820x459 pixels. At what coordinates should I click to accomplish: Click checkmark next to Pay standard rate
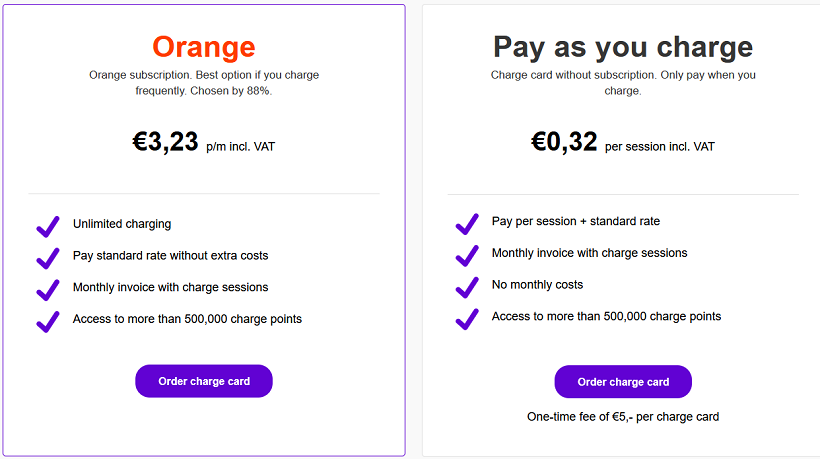(x=47, y=258)
